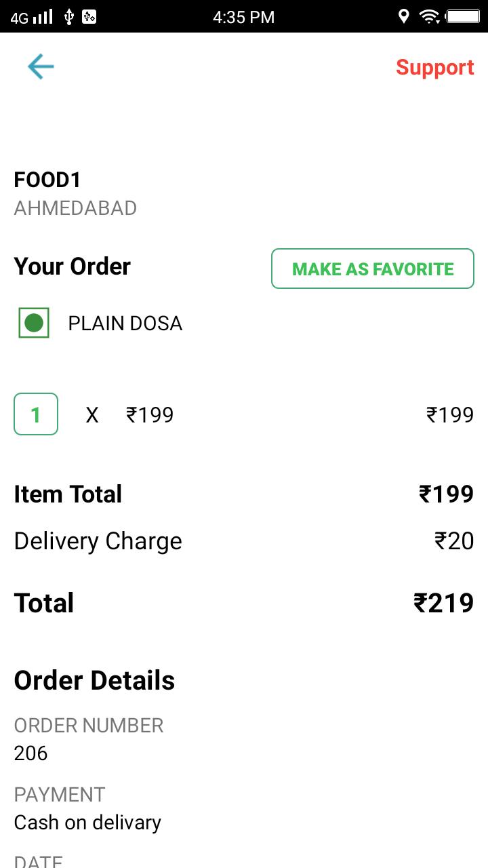Click the ₹219 total amount
The image size is (488, 868).
coord(443,603)
